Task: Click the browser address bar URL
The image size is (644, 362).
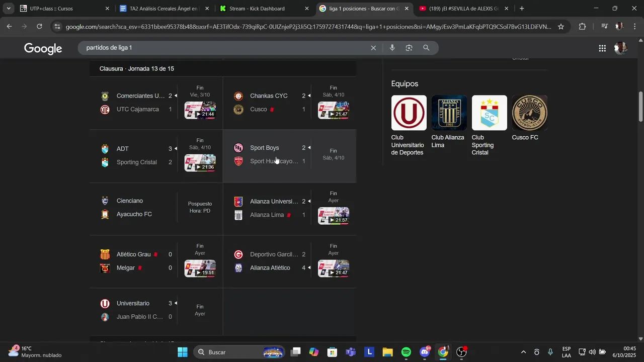Action: click(x=308, y=27)
